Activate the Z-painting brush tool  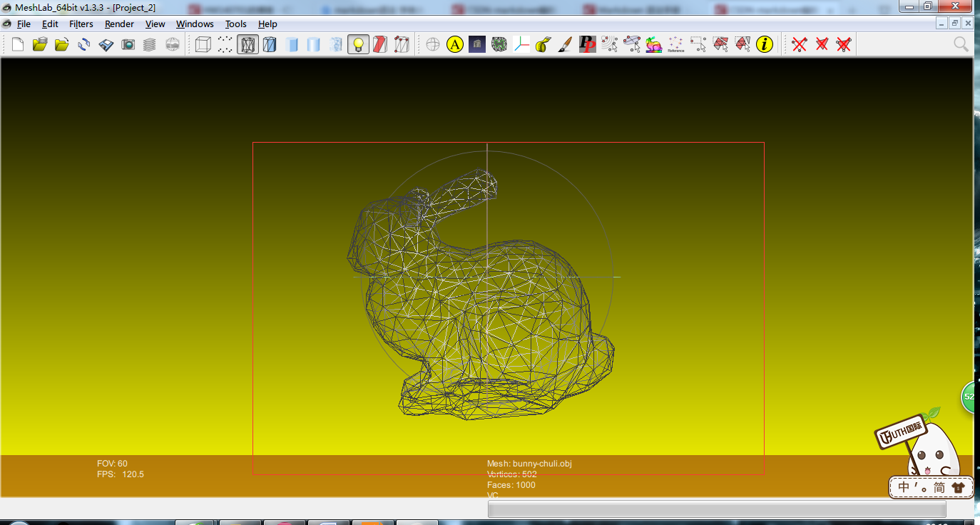pos(565,45)
